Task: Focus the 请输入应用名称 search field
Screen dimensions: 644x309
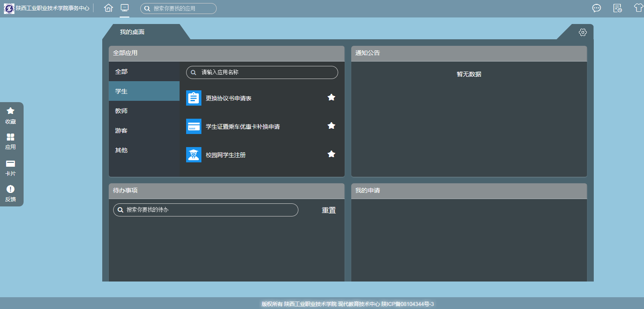Action: (262, 72)
